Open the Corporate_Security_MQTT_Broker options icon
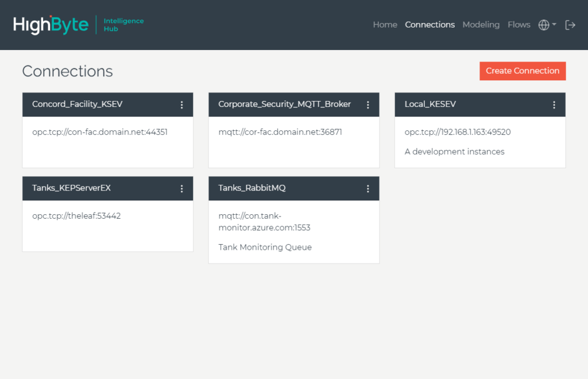The image size is (588, 379). [x=368, y=105]
